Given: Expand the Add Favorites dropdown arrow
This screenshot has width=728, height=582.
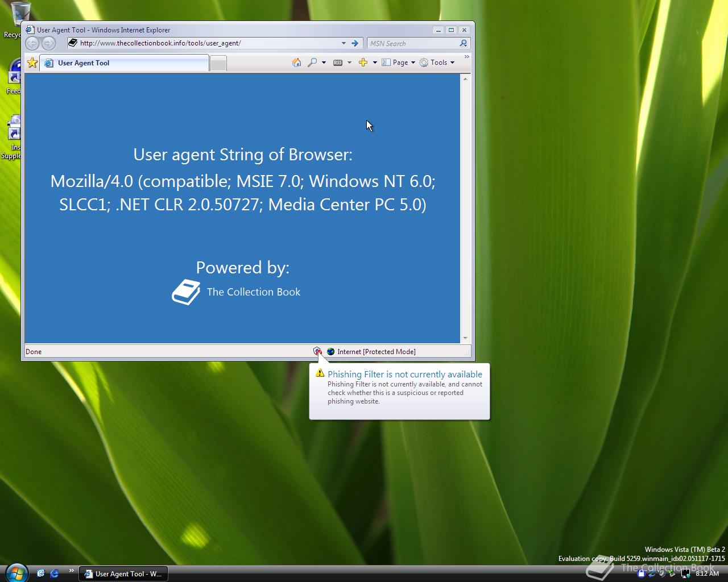Looking at the screenshot, I should (375, 63).
